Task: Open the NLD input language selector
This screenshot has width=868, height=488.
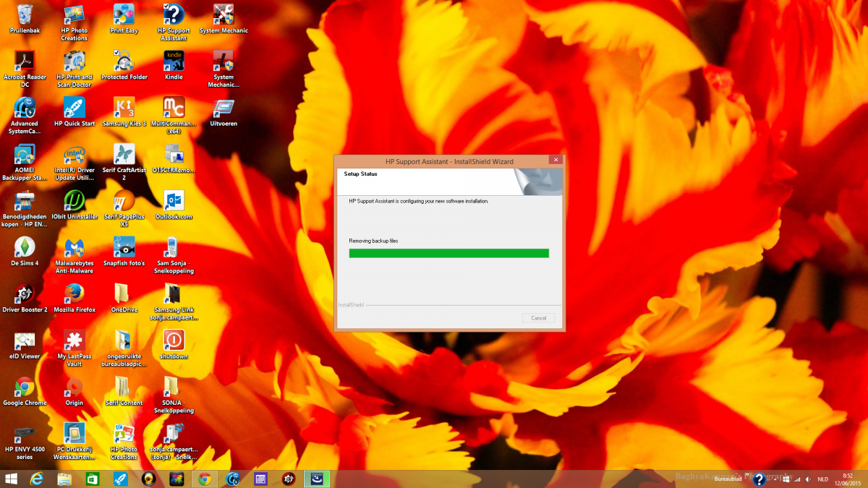Action: 822,479
